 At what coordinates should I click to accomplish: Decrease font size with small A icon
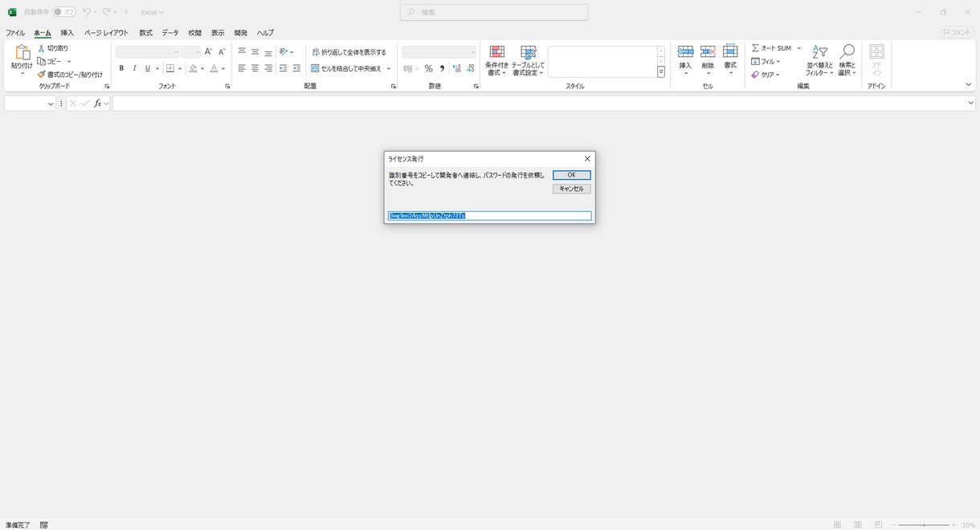tap(222, 51)
